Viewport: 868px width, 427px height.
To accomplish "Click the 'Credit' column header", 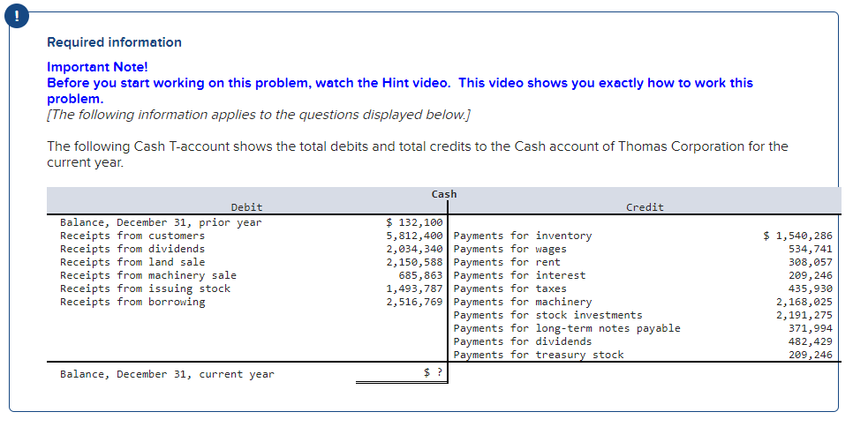I will [645, 207].
